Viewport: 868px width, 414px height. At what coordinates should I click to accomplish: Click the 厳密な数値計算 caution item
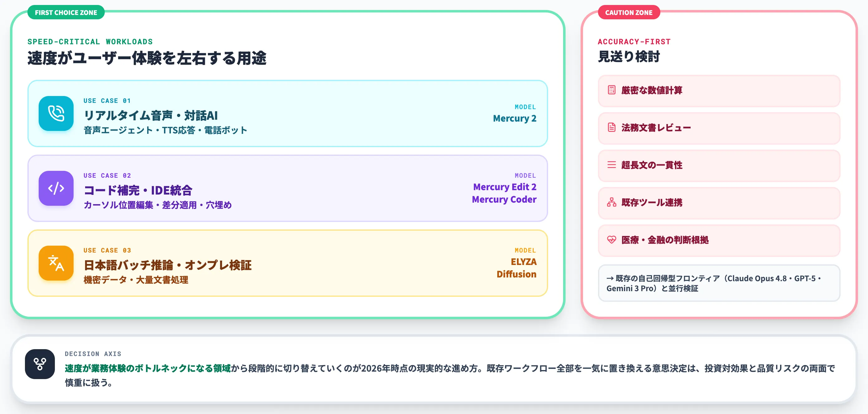coord(719,91)
